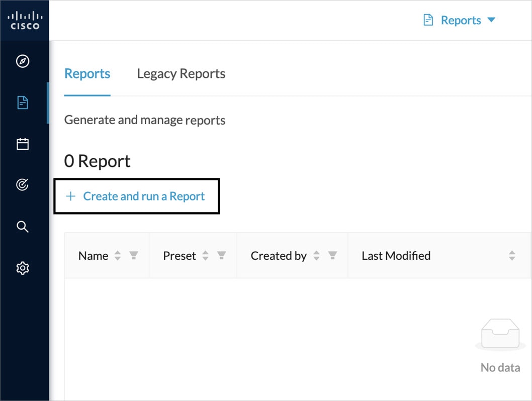Open settings via the gear icon

coord(22,268)
